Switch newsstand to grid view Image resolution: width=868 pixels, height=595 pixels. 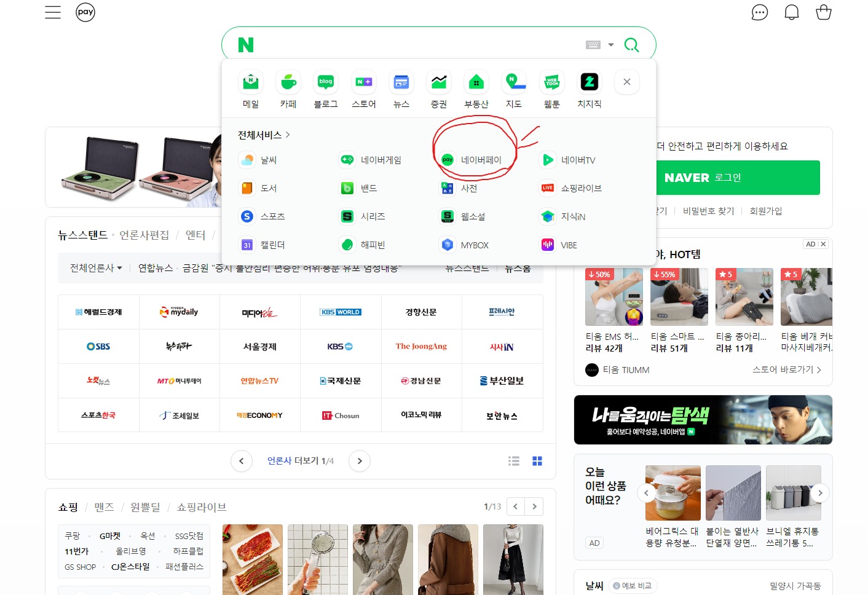[537, 461]
